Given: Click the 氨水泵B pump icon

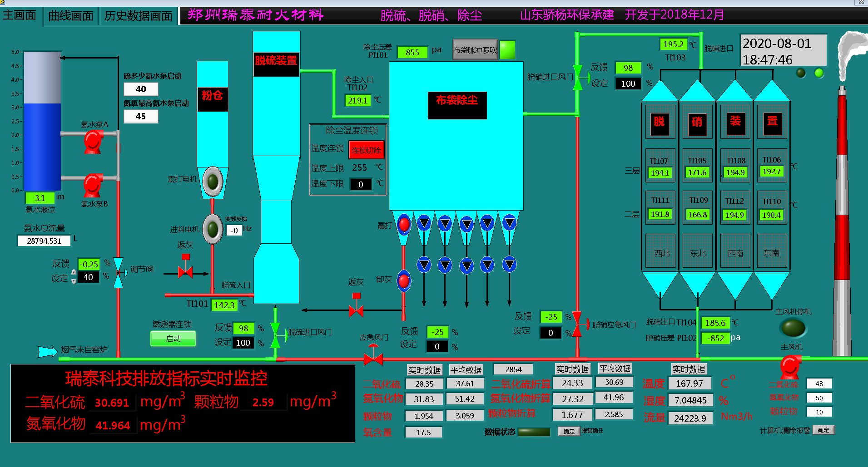Looking at the screenshot, I should (93, 185).
